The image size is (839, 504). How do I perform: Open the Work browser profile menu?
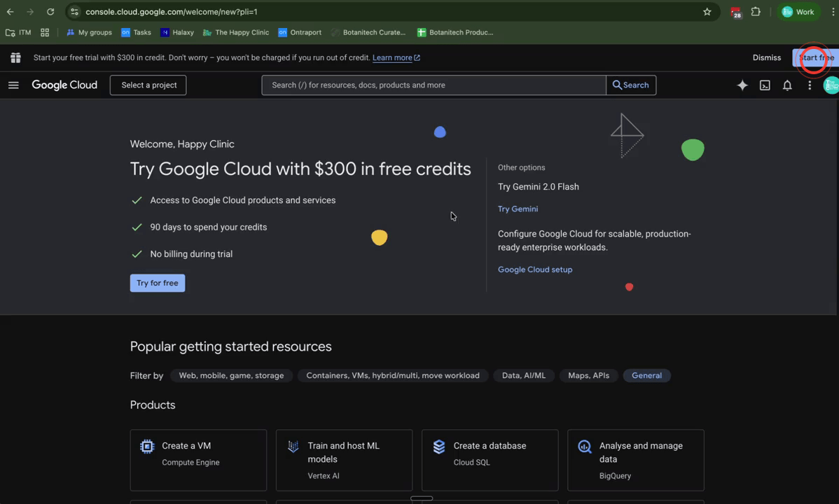[798, 11]
